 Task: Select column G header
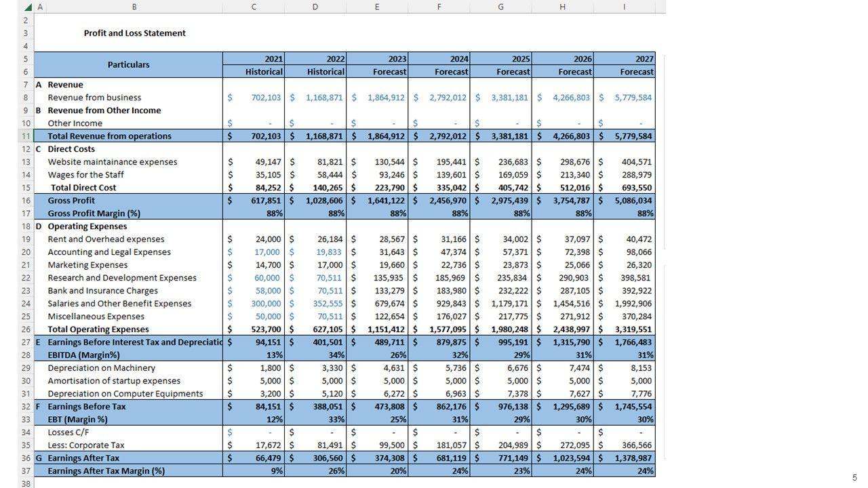500,7
